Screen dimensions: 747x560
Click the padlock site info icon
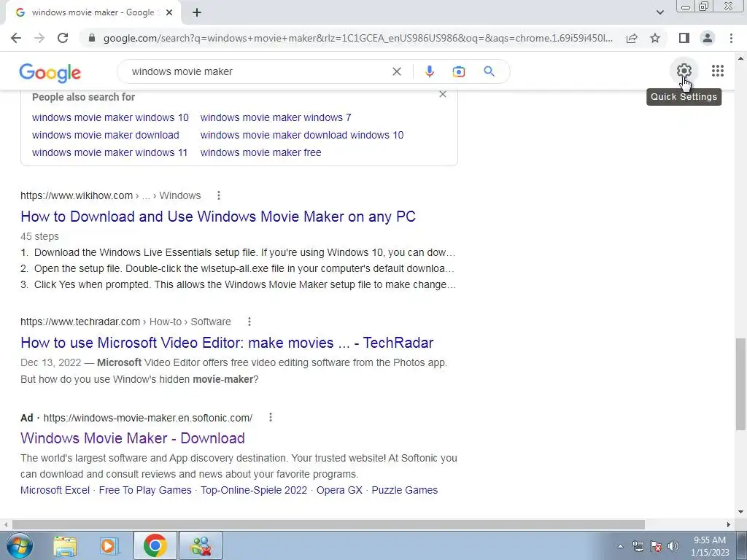click(x=92, y=38)
